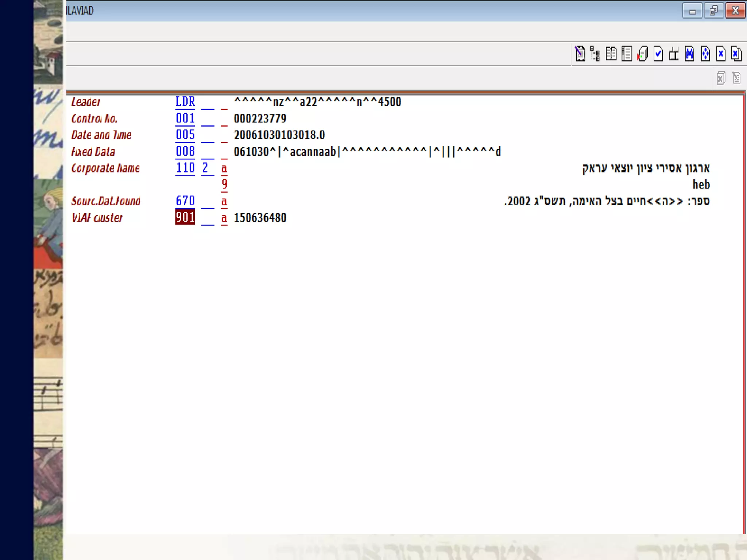Image resolution: width=747 pixels, height=560 pixels.
Task: Click the four-diamond document icon
Action: 705,54
